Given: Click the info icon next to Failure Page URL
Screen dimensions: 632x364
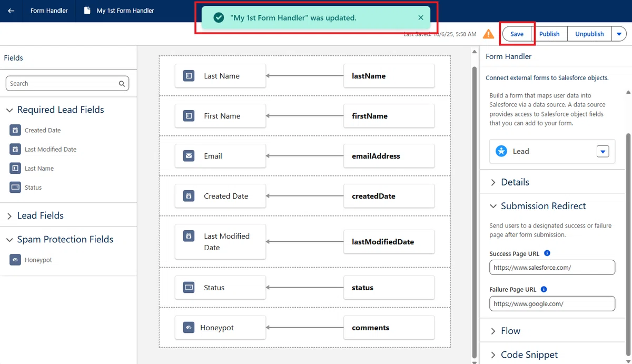Looking at the screenshot, I should pyautogui.click(x=544, y=289).
